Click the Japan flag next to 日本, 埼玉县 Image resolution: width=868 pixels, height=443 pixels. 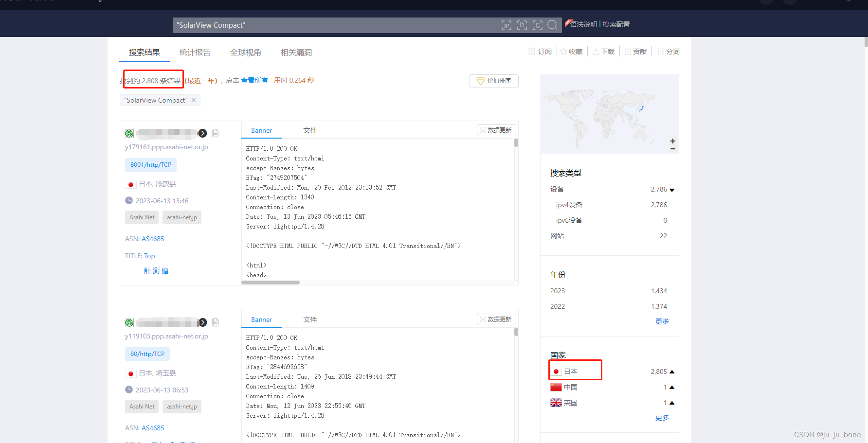point(130,373)
